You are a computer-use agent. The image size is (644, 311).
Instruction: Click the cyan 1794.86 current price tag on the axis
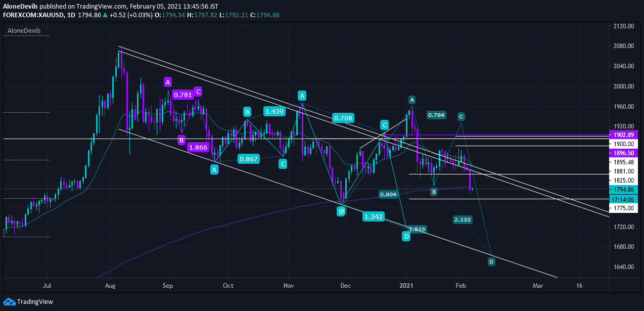(624, 190)
